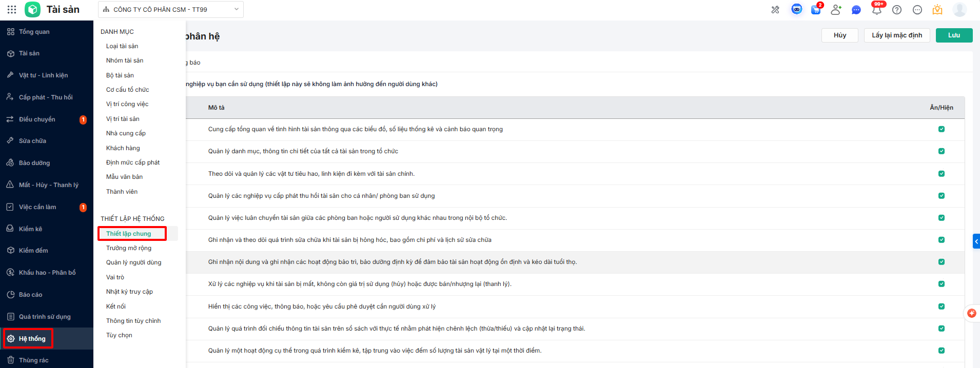Screen dimensions: 980x368
Task: Click 'Lấy lại mặc định' button
Action: [x=897, y=35]
